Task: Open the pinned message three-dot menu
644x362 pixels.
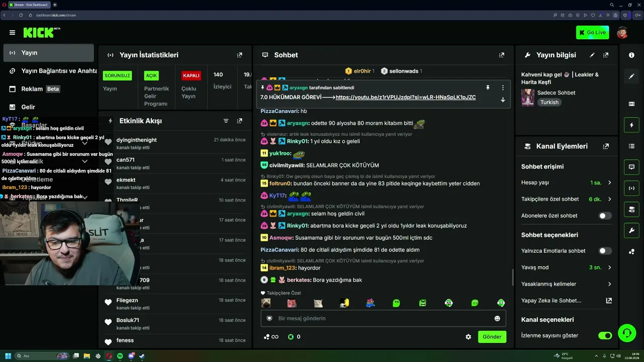Action: (503, 87)
